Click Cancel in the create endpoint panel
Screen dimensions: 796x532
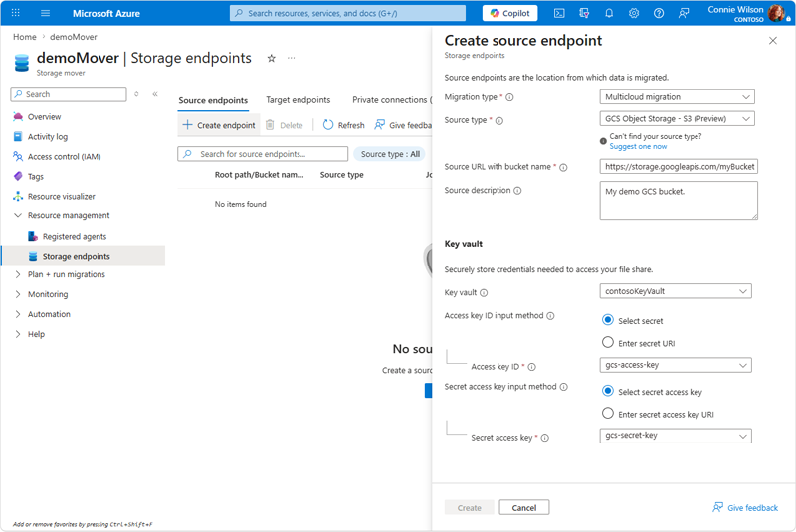[x=524, y=508]
